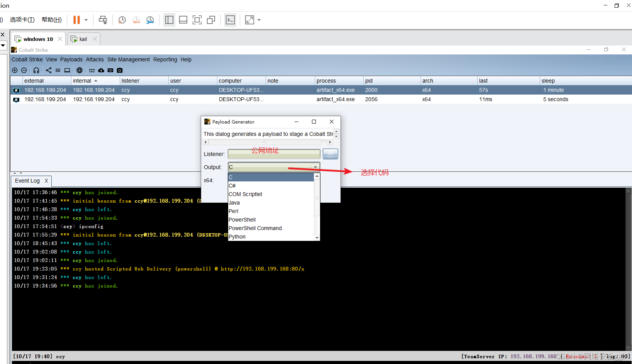This screenshot has width=632, height=364.
Task: Click the connect to team server icon
Action: pyautogui.click(x=15, y=70)
